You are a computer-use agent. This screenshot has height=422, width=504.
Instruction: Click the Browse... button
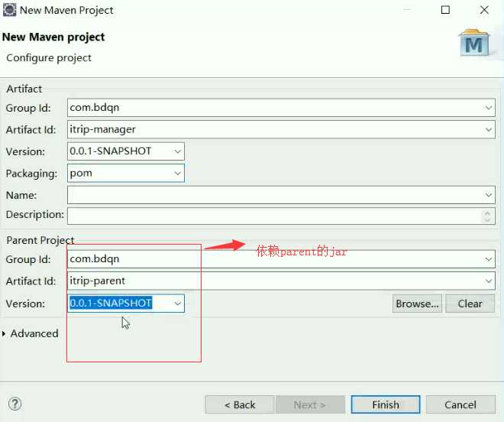tap(417, 304)
